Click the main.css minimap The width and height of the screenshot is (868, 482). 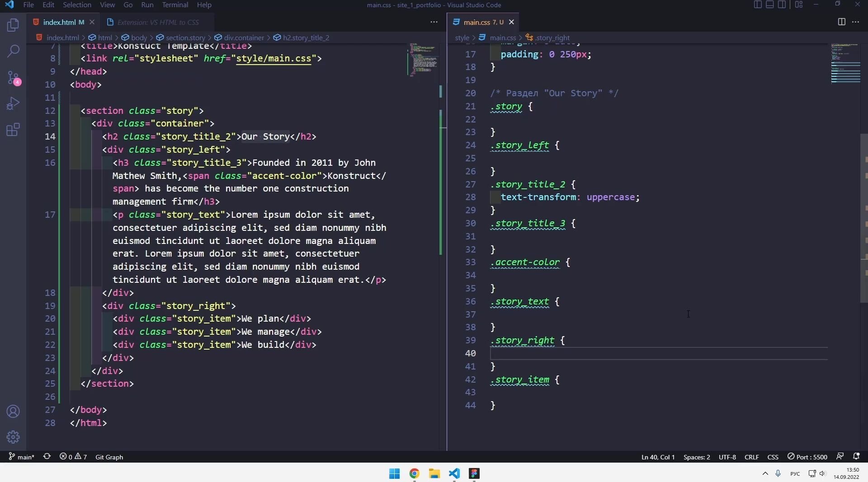pos(845,63)
